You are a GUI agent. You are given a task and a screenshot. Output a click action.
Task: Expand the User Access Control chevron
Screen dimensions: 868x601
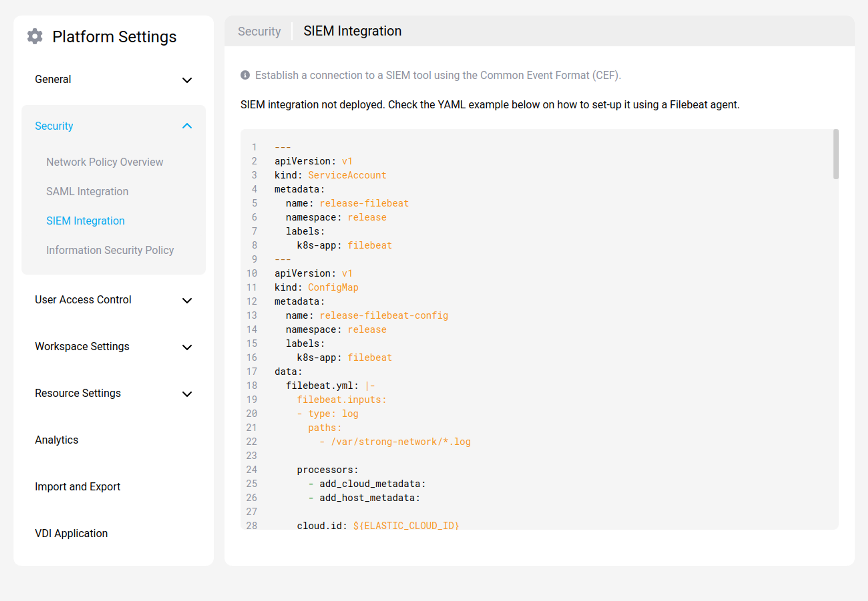[187, 300]
